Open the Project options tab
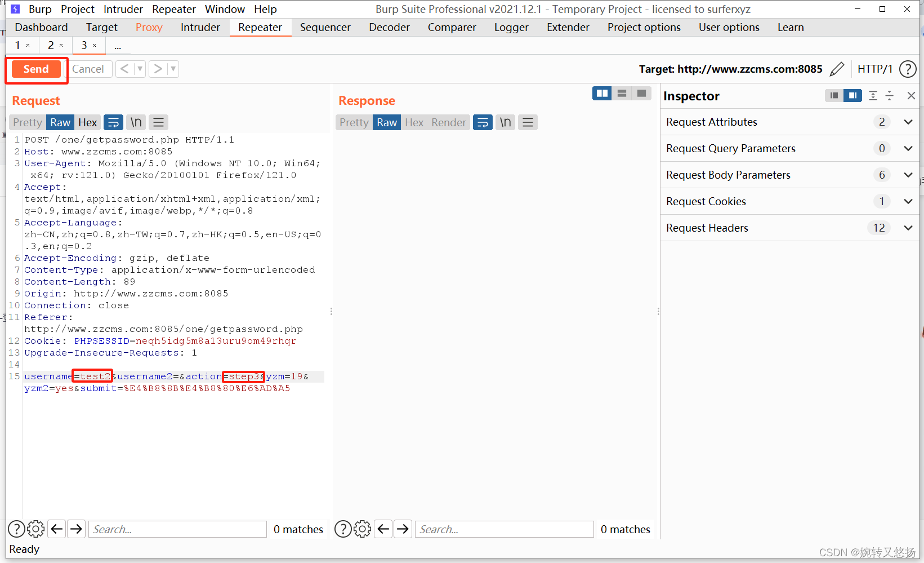924x563 pixels. tap(644, 27)
